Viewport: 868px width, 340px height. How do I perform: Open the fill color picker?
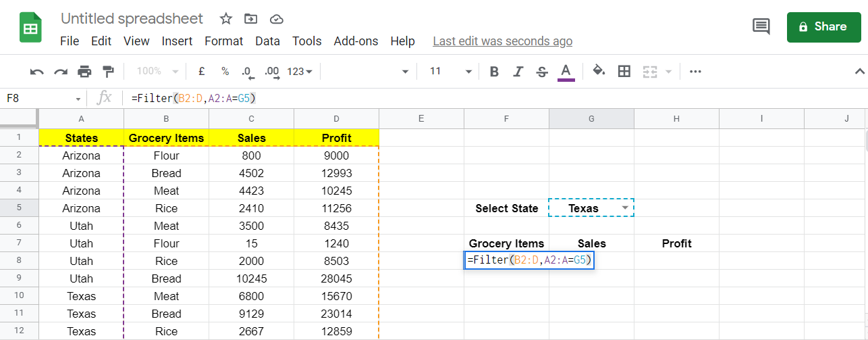coord(599,71)
